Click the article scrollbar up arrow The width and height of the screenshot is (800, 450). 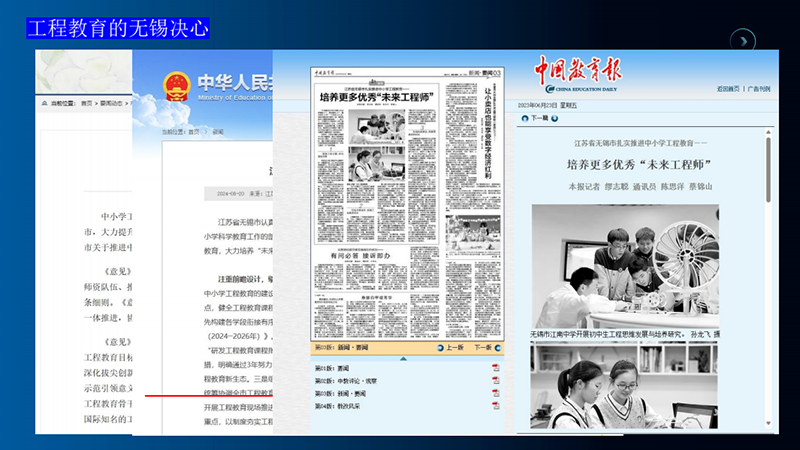[768, 132]
